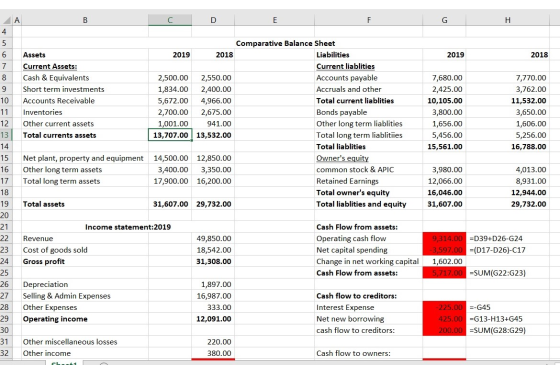Click red Cash Flow from assets total 5,717.00

click(x=444, y=273)
